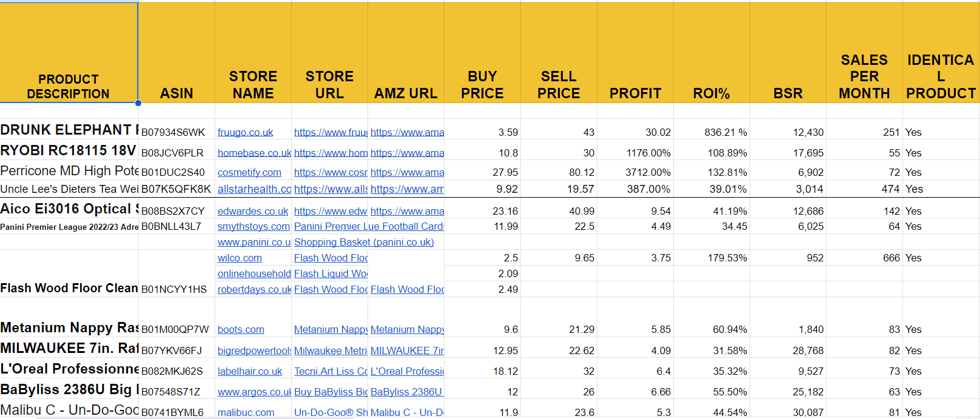980x419 pixels.
Task: Visit the edwardes.co.uk store link
Action: click(253, 211)
